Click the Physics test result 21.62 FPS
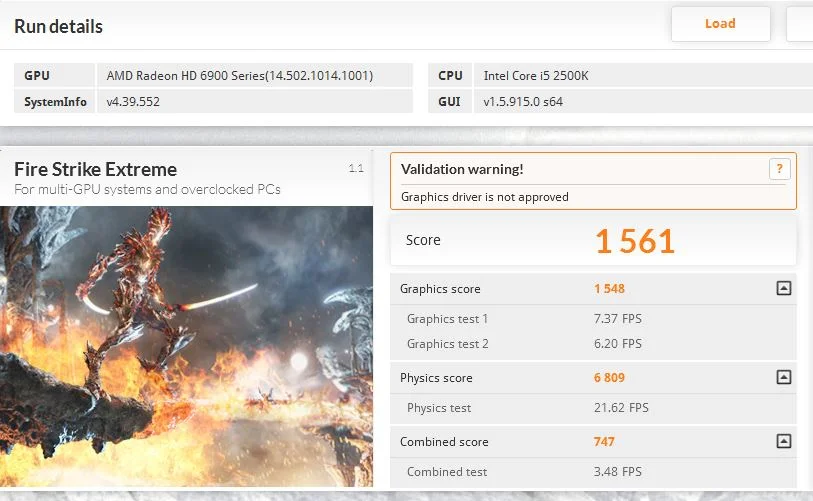The width and height of the screenshot is (813, 501). (x=621, y=408)
